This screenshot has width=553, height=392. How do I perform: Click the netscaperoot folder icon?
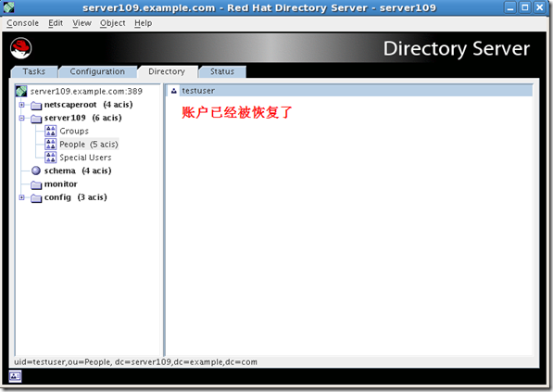coord(36,105)
